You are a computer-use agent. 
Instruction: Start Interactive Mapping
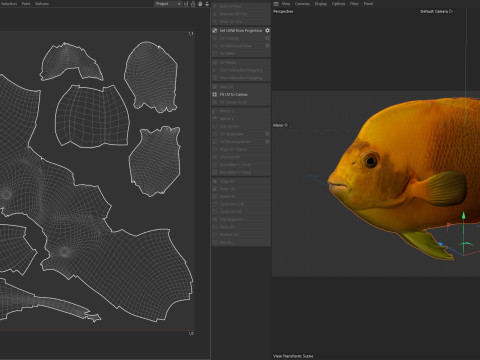[x=241, y=70]
